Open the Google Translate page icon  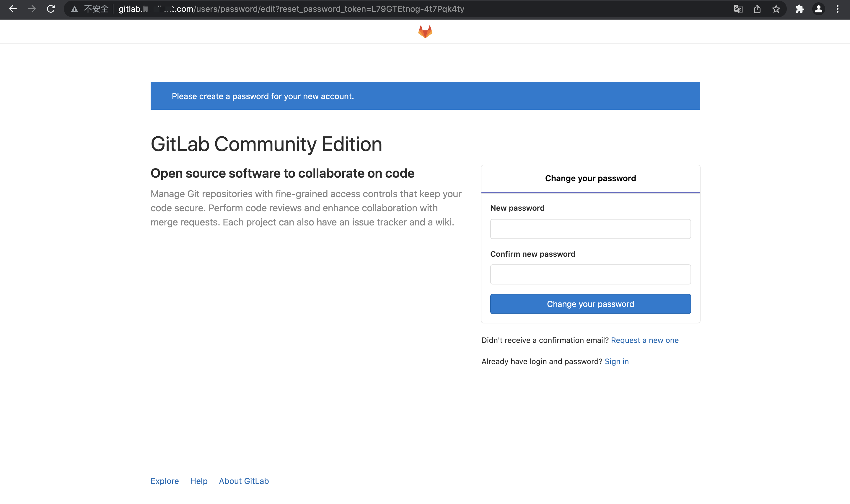tap(738, 9)
